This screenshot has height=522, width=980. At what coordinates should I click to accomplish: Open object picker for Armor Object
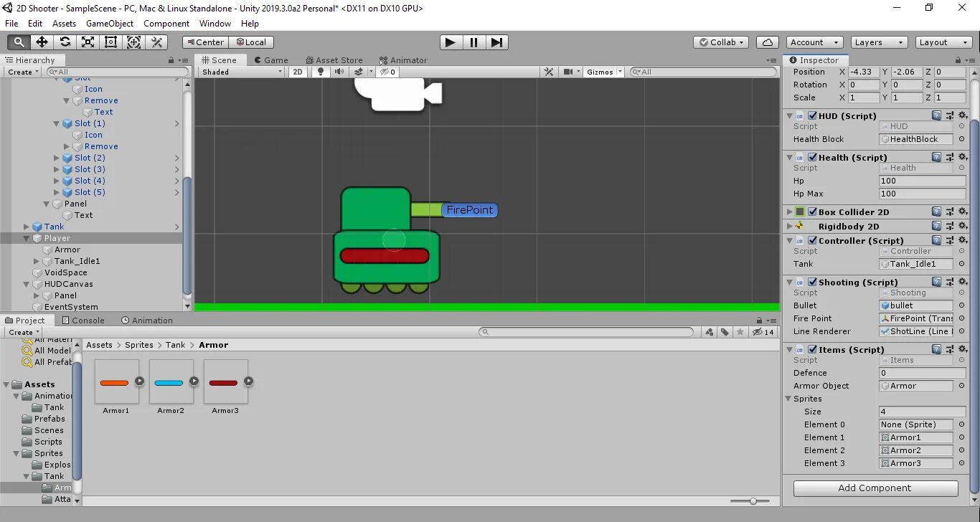(x=961, y=386)
